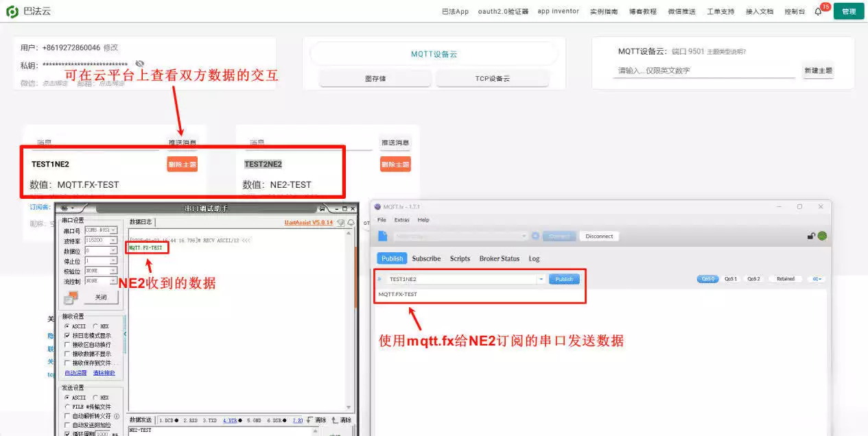Click the 关闭 serial port button
The width and height of the screenshot is (868, 436).
(x=101, y=298)
